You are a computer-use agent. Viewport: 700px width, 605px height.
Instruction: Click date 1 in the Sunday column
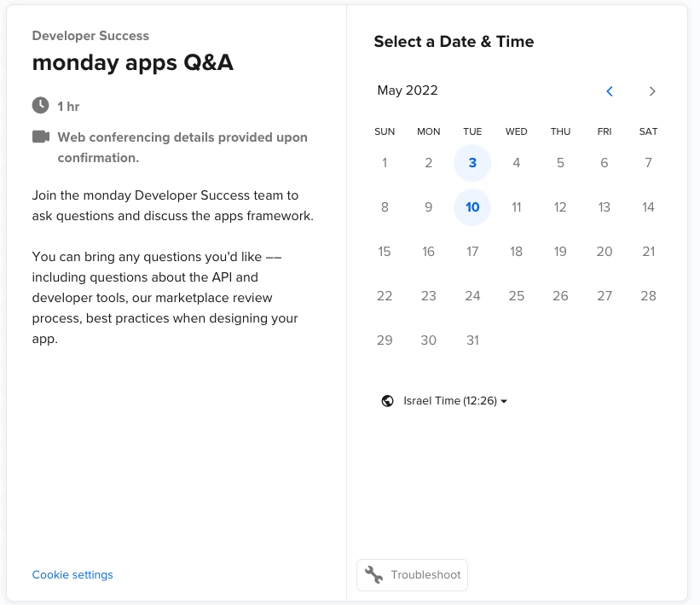(385, 162)
